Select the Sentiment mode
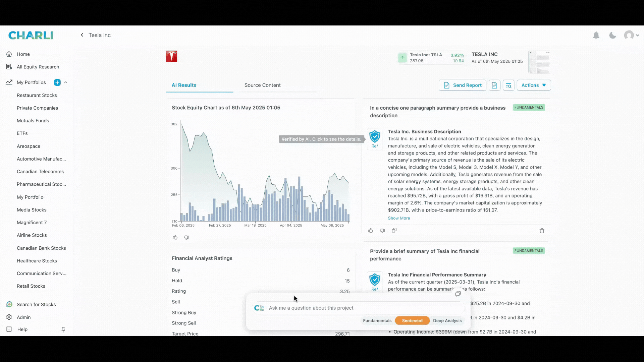This screenshot has height=362, width=644. click(x=412, y=321)
